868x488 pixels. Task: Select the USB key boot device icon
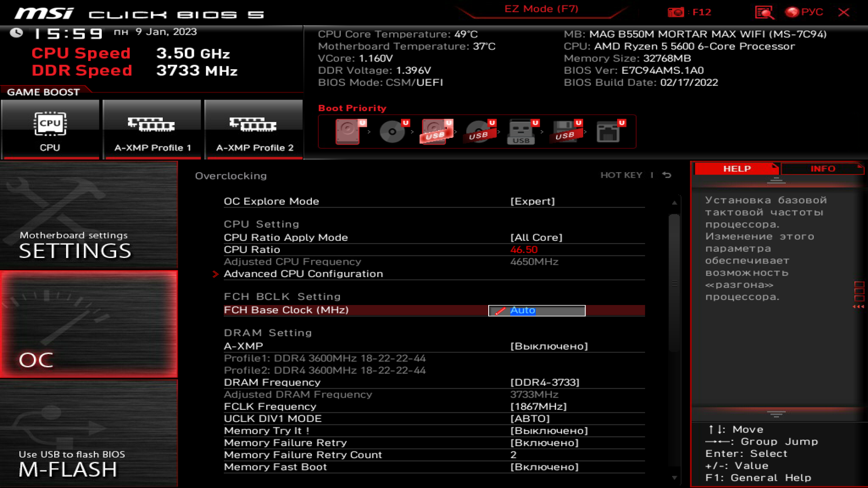pos(523,131)
